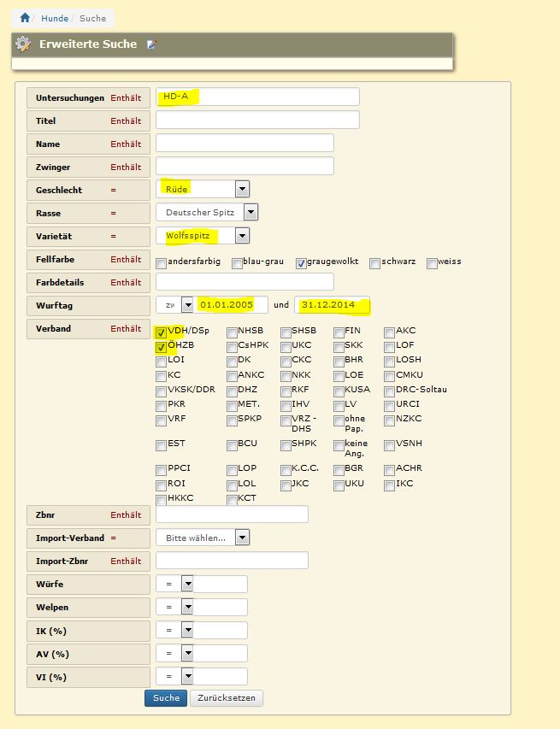Image resolution: width=560 pixels, height=729 pixels.
Task: Uncheck the VDH/DSp checkbox
Action: [x=162, y=332]
